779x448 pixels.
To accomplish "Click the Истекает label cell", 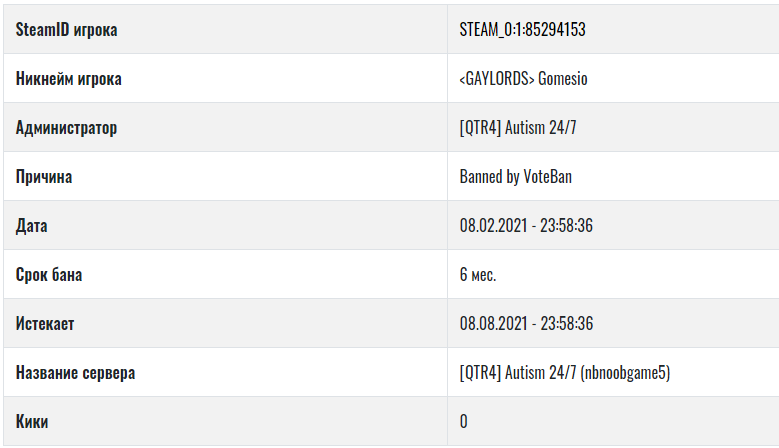I will pyautogui.click(x=226, y=323).
